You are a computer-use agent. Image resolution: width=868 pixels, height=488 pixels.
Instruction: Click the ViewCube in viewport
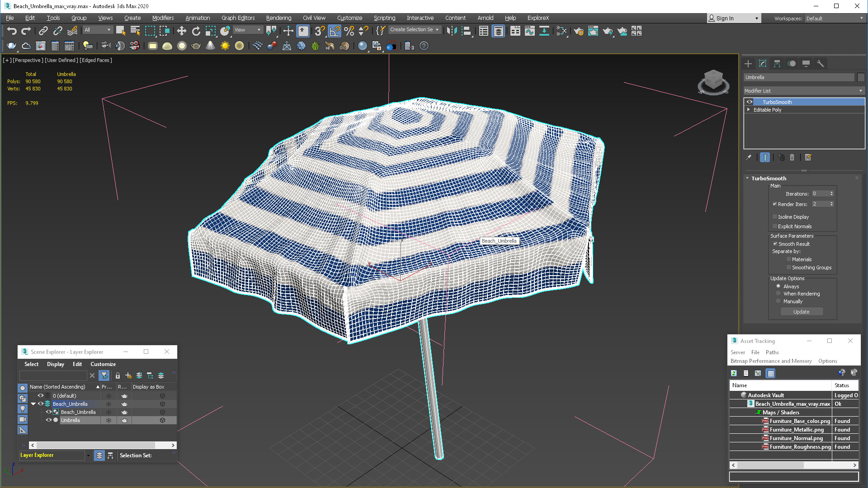[x=713, y=81]
